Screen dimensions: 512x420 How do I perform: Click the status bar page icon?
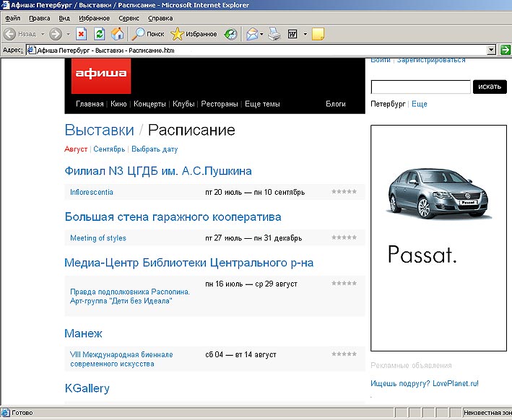coord(5,413)
